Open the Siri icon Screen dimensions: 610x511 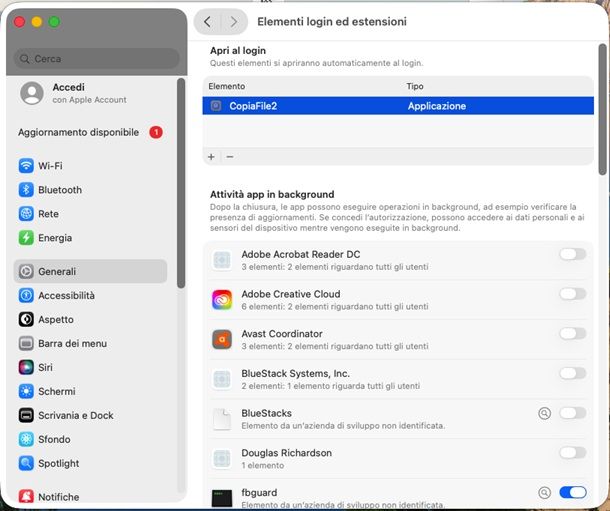pyautogui.click(x=26, y=368)
